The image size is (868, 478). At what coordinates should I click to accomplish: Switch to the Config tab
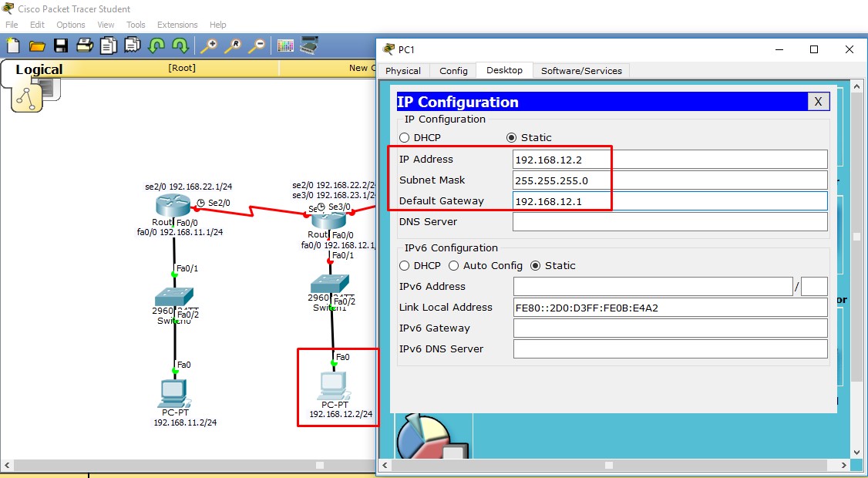(453, 70)
